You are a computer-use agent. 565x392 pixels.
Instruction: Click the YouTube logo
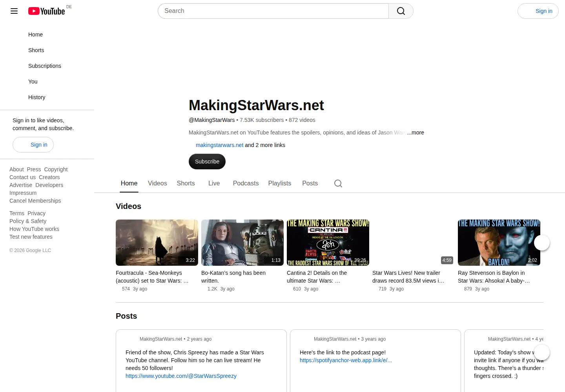(x=46, y=11)
